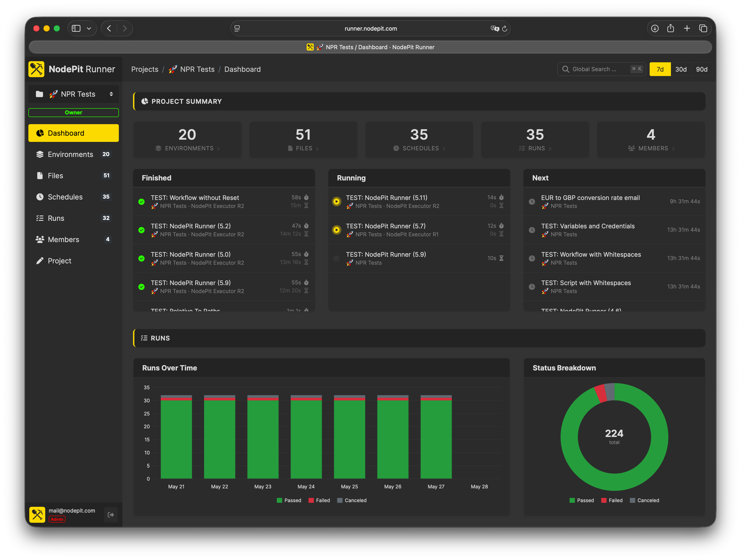Click the clock icon of Workflow with Whitespaces
Screen dimensions: 741x560
(532, 258)
